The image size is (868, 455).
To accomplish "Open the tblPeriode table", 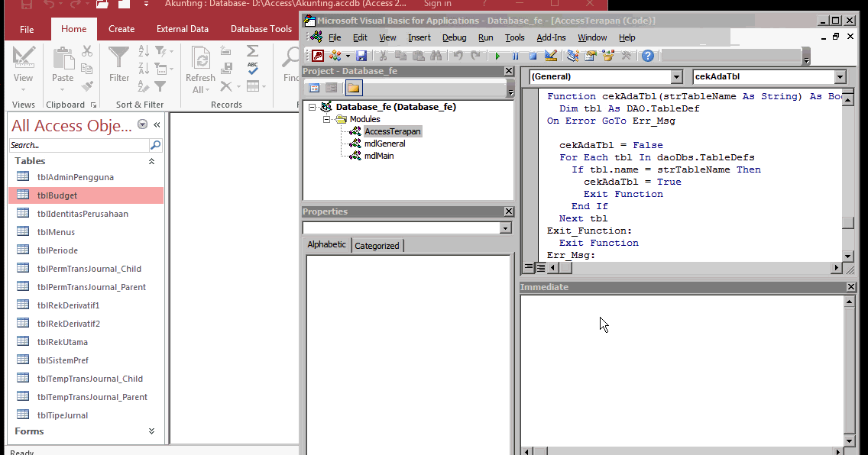I will coord(57,250).
